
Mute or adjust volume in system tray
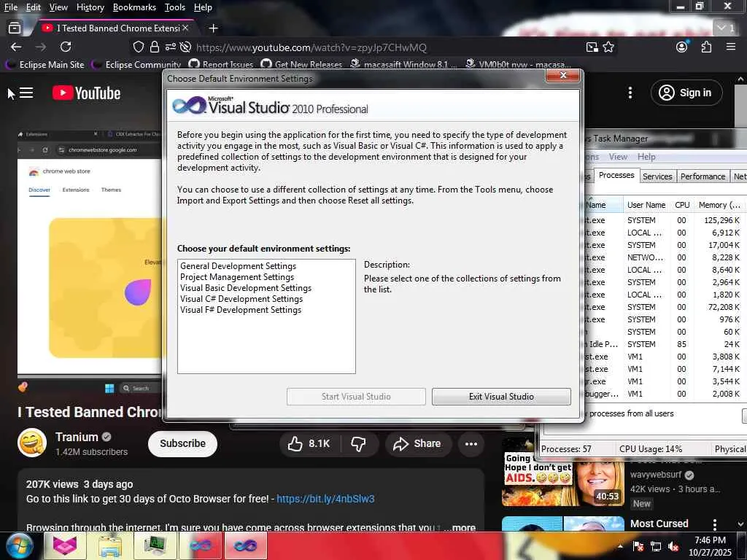(x=673, y=546)
